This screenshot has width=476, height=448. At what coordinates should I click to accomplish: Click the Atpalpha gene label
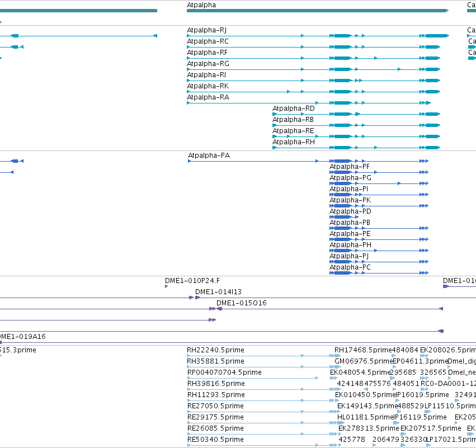coord(201,5)
